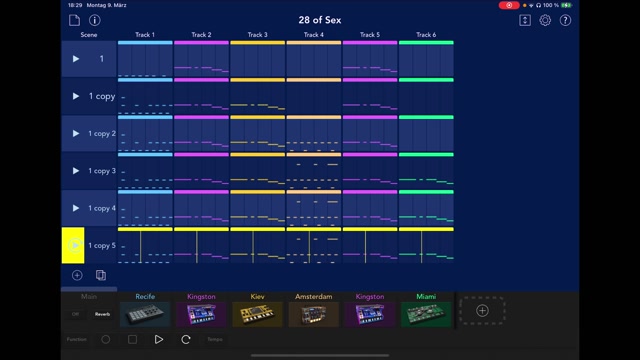This screenshot has width=640, height=360.
Task: Open the Kiev gadget
Action: 258,314
